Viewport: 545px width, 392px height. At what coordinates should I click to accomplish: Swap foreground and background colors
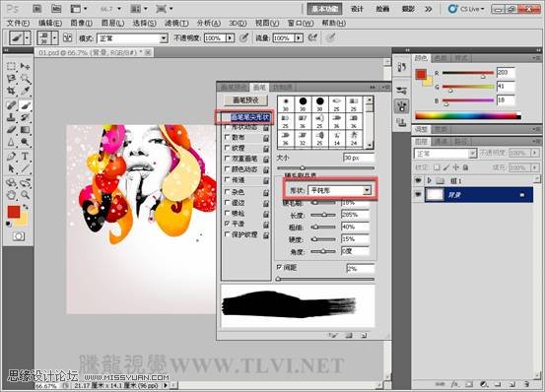click(x=26, y=207)
